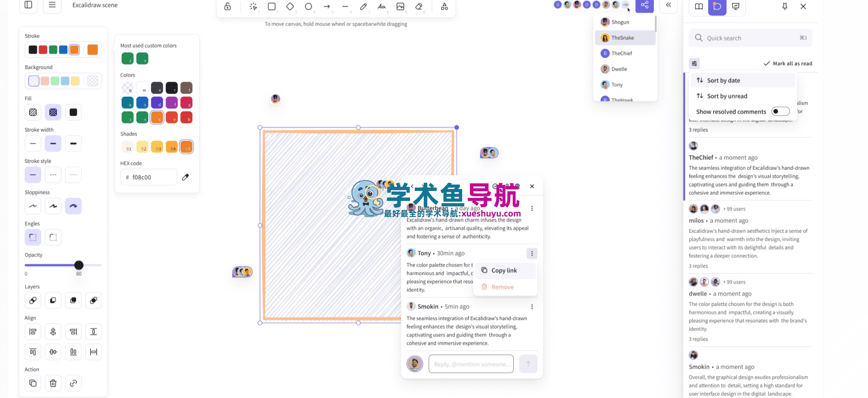Viewport: 868px width, 398px height.
Task: Collapse the panel with double chevron
Action: 668,5
